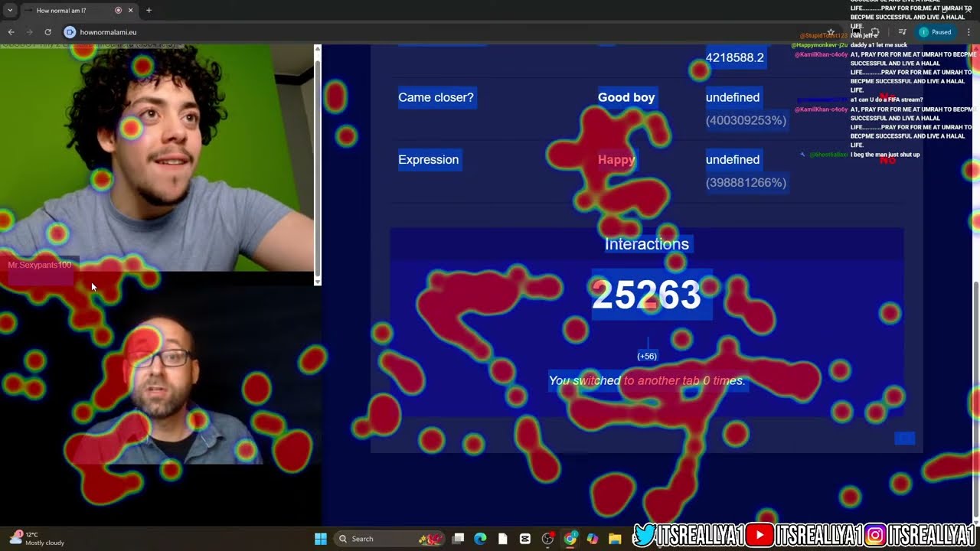Click the Instagram ITSREALLYA1 overlay icon

[877, 535]
